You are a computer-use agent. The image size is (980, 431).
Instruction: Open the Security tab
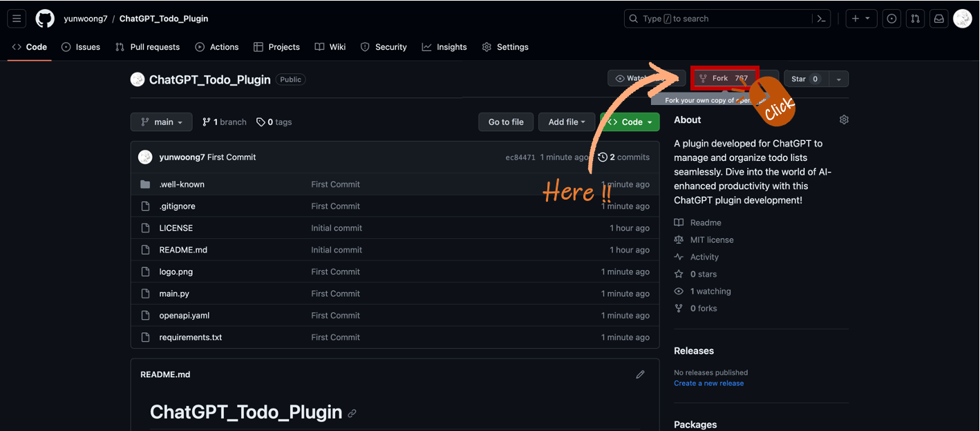click(384, 47)
